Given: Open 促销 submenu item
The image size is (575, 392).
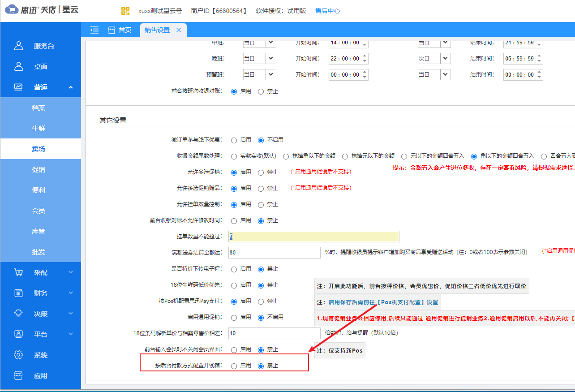Looking at the screenshot, I should pyautogui.click(x=39, y=170).
